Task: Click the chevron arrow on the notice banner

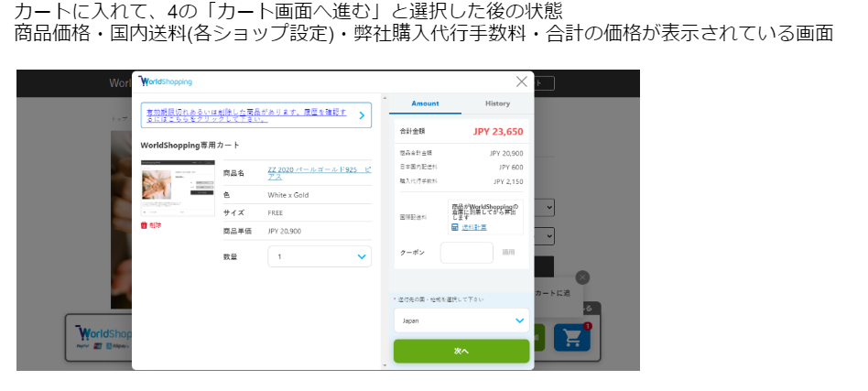Action: pos(362,115)
